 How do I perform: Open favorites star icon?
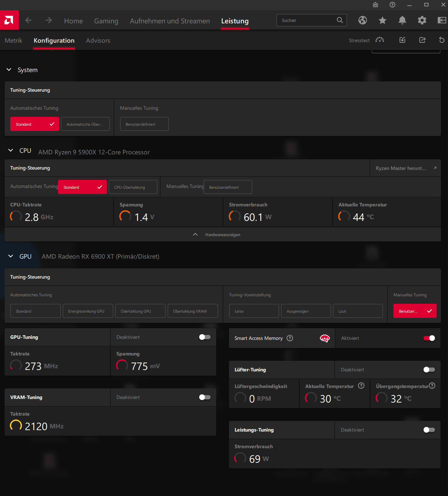pyautogui.click(x=383, y=20)
